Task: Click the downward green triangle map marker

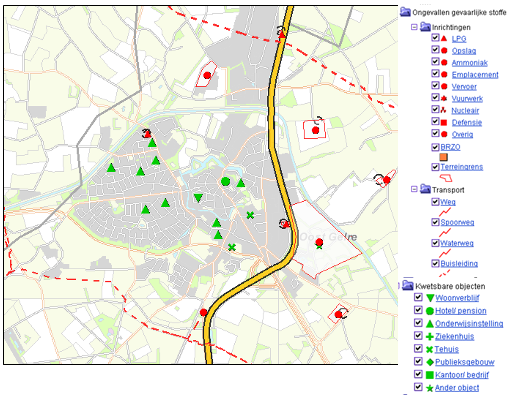Action: 198,198
